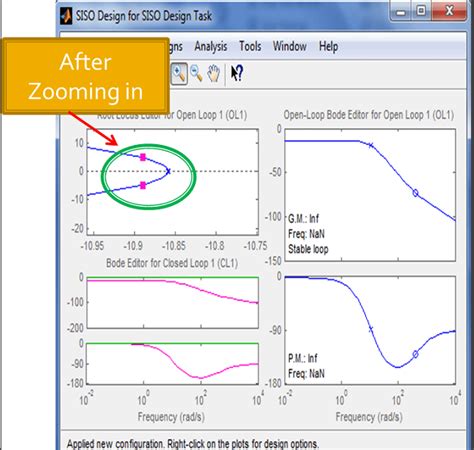Screen dimensions: 474x450
Task: Open the Analysis menu
Action: [211, 47]
